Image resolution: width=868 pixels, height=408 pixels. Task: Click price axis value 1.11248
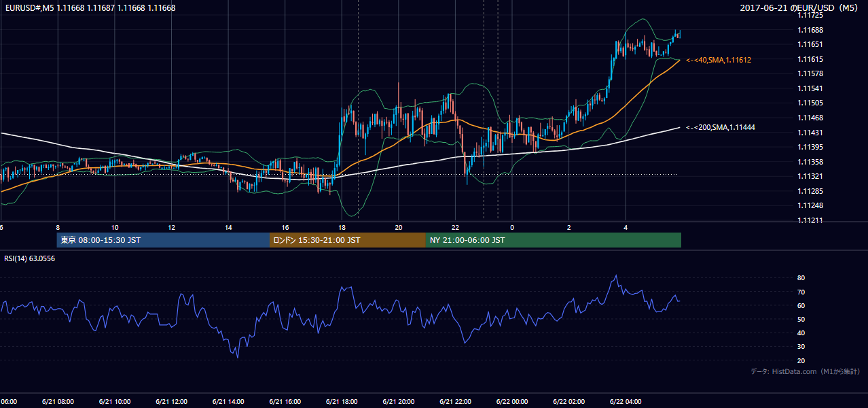[x=810, y=205]
